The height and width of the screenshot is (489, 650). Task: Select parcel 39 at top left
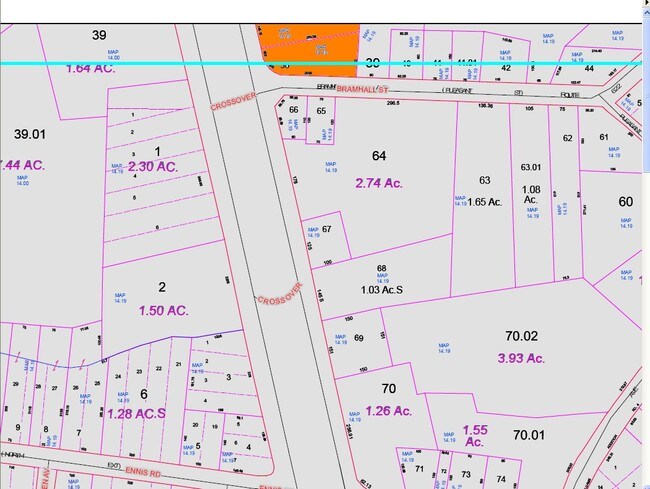pyautogui.click(x=99, y=36)
